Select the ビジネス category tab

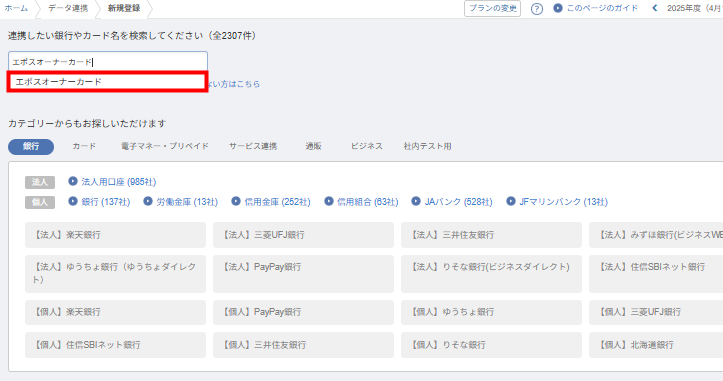[367, 146]
